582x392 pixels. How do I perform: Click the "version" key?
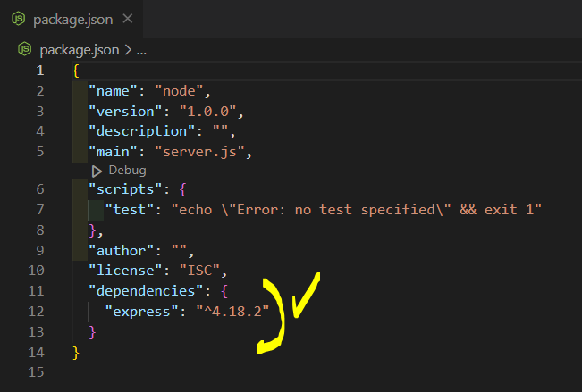pyautogui.click(x=125, y=112)
